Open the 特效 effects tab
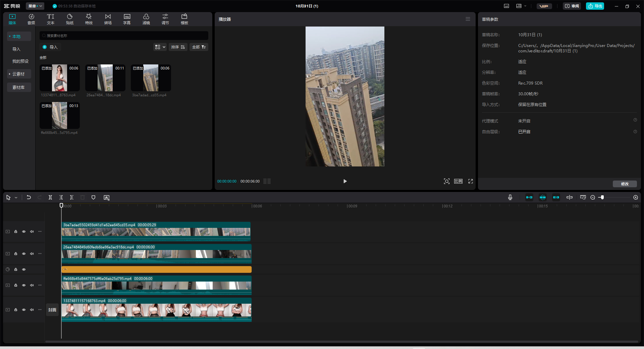Screen dimensions: 644x349 pos(89,19)
